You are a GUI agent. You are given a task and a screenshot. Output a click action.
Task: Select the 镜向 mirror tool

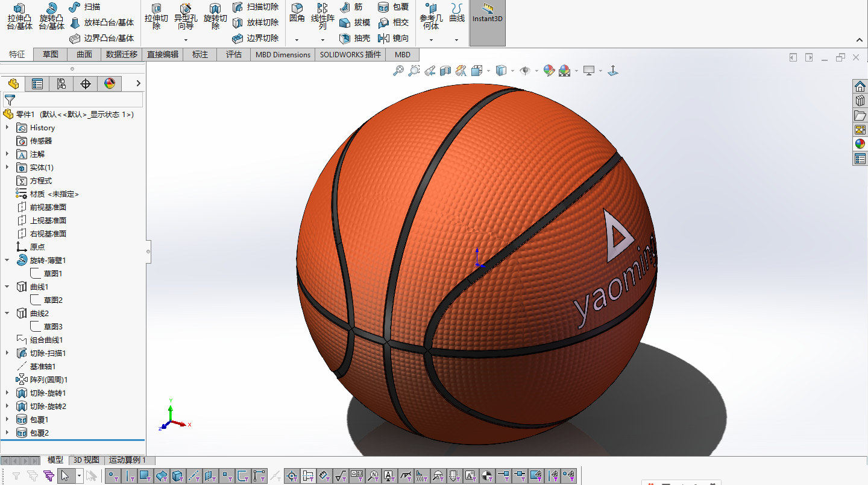pyautogui.click(x=394, y=39)
